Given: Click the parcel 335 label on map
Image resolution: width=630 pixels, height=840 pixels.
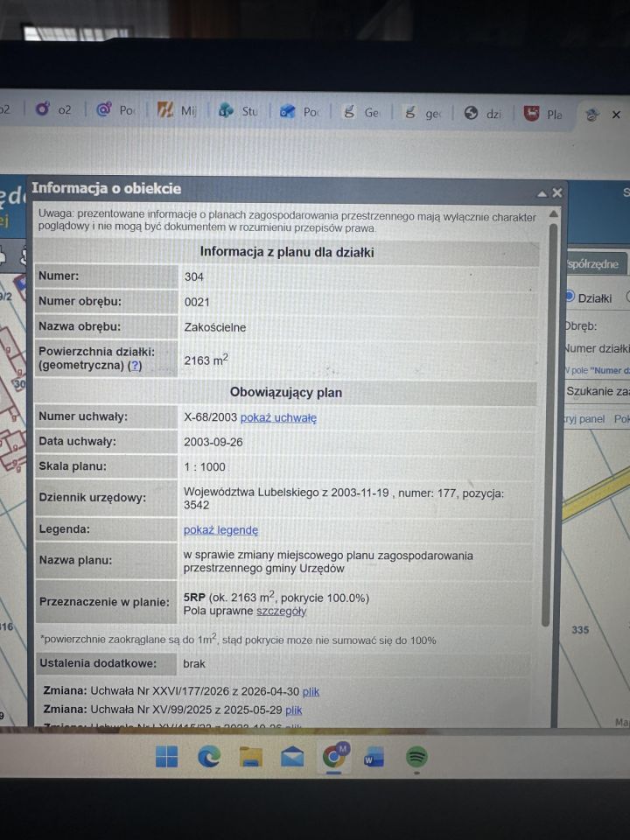Looking at the screenshot, I should coord(579,630).
